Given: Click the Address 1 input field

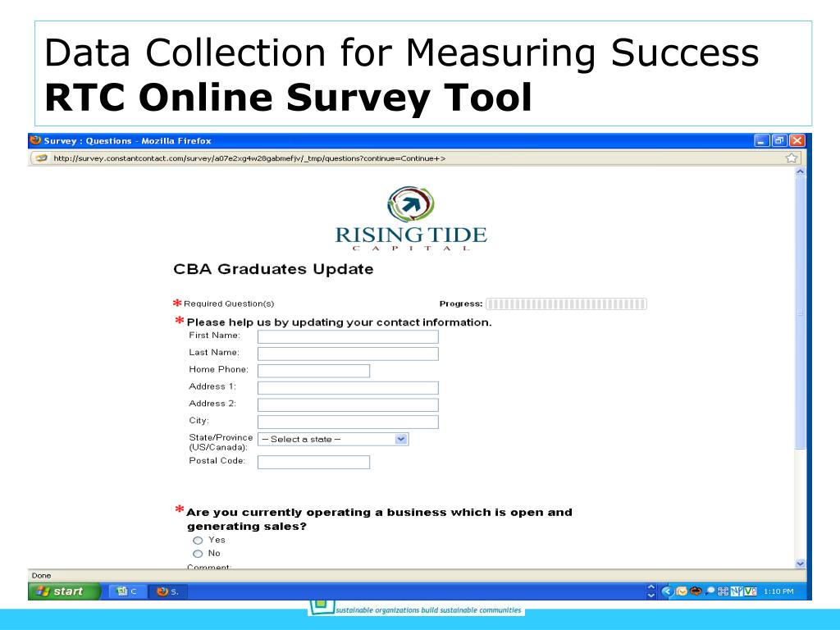Looking at the screenshot, I should [348, 388].
